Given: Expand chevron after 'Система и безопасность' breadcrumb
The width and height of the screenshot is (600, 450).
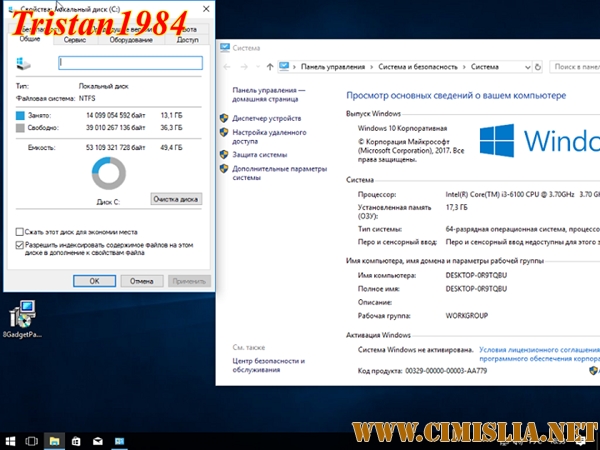Looking at the screenshot, I should point(465,67).
